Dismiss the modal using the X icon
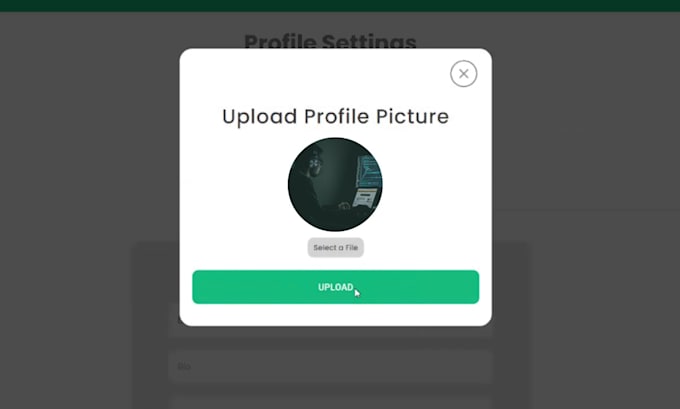 (x=464, y=74)
